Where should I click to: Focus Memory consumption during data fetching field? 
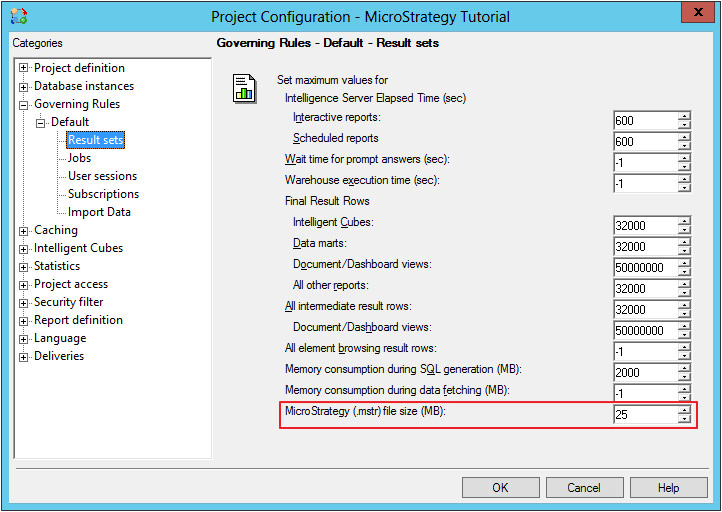coord(646,393)
